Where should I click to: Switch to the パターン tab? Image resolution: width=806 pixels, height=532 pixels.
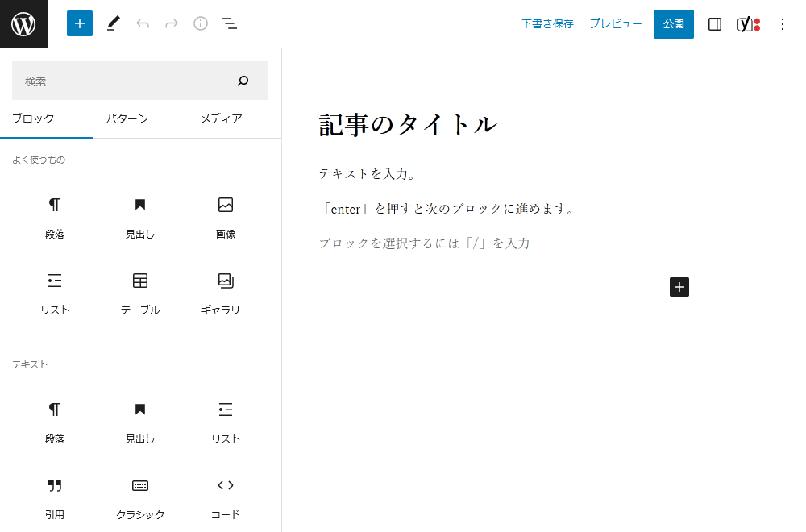(x=127, y=118)
